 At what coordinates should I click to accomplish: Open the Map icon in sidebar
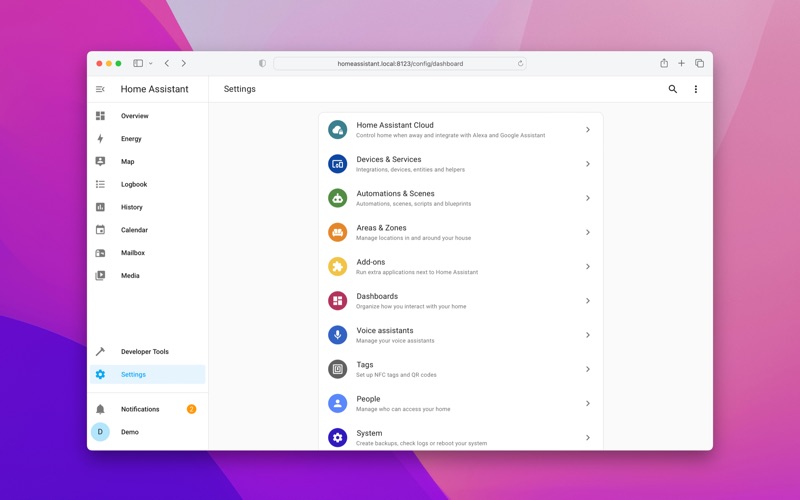click(x=101, y=161)
